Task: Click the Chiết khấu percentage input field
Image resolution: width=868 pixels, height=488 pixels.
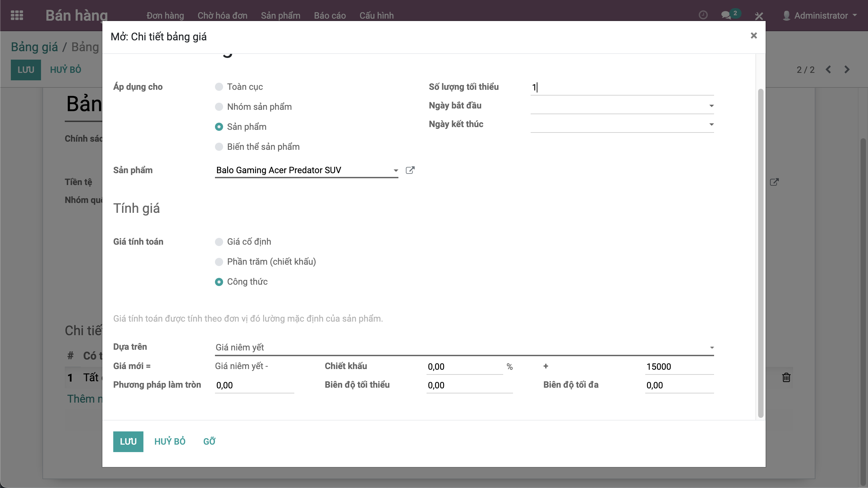Action: click(464, 367)
